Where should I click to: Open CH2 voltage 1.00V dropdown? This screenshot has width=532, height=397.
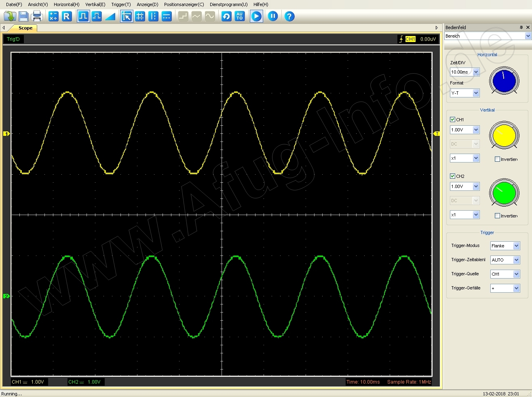(x=464, y=186)
